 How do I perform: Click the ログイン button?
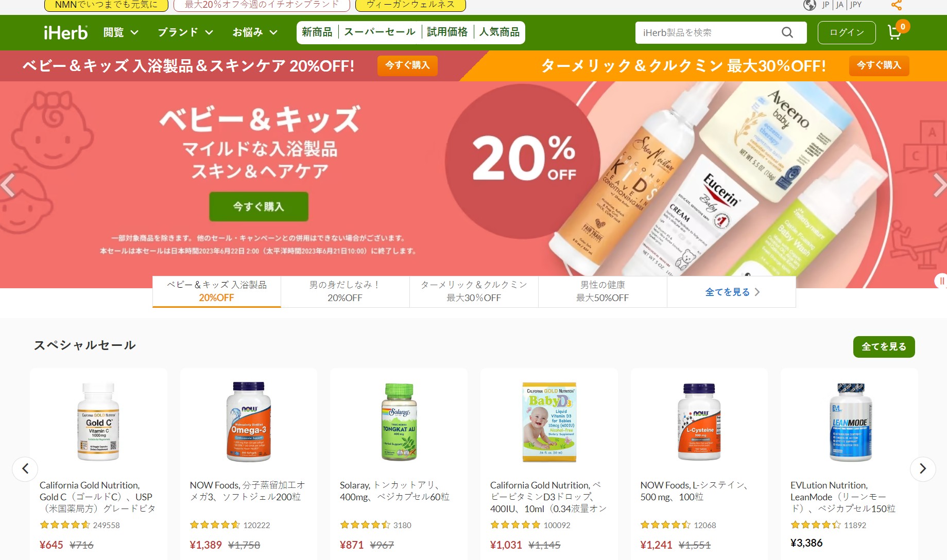click(847, 32)
